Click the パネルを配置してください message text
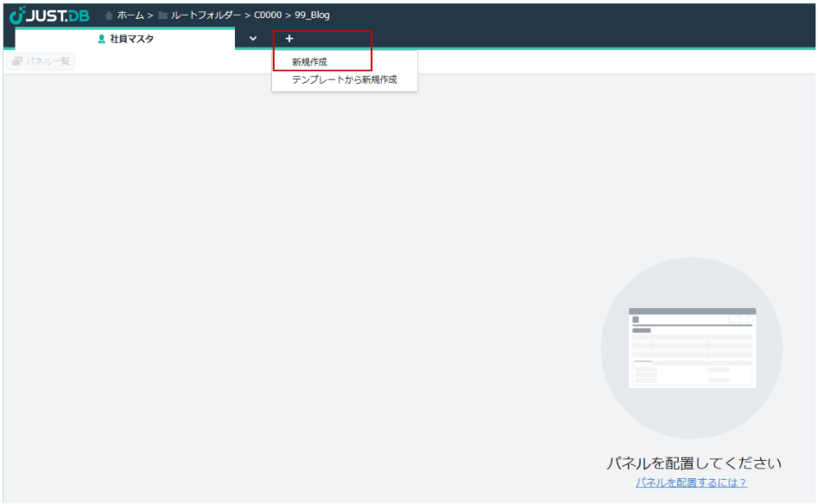The width and height of the screenshot is (818, 504). [693, 463]
